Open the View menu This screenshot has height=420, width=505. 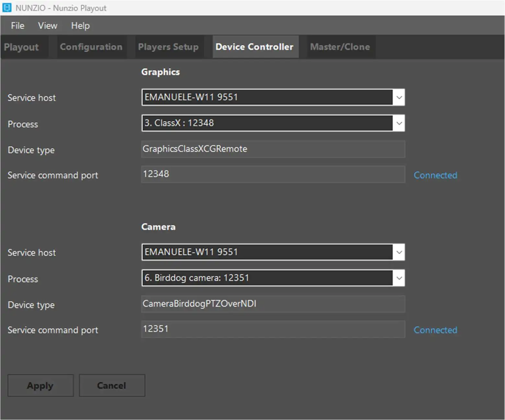48,26
